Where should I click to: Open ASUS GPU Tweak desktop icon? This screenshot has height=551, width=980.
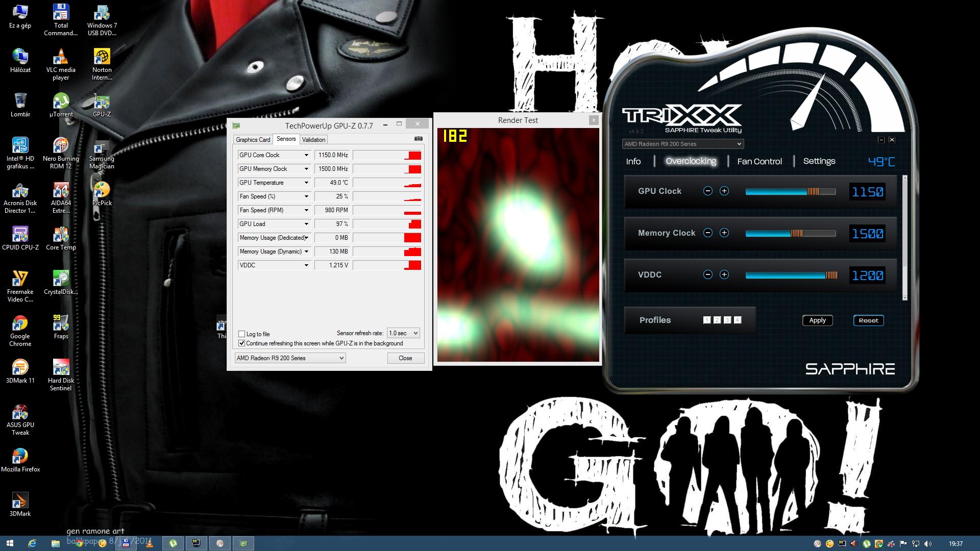20,420
